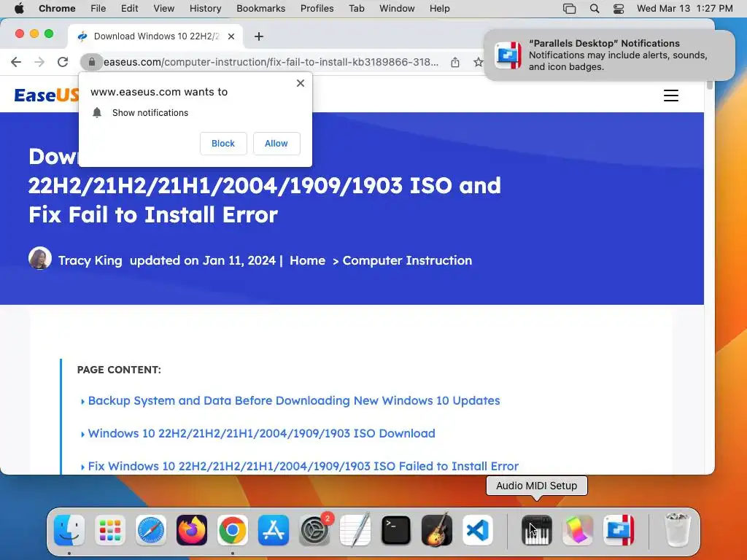
Task: Click the EaseUS logo
Action: pos(46,96)
